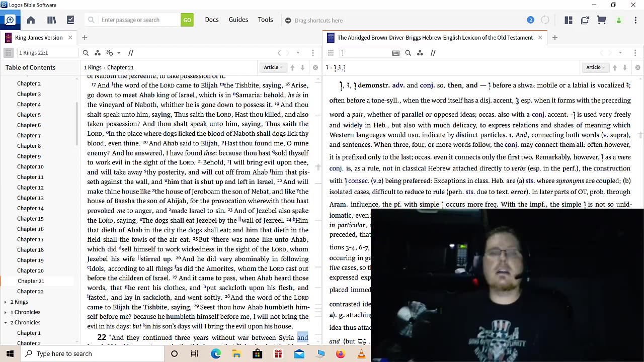Open parallel resources in KJV panel
This screenshot has height=362, width=644.
click(131, 53)
